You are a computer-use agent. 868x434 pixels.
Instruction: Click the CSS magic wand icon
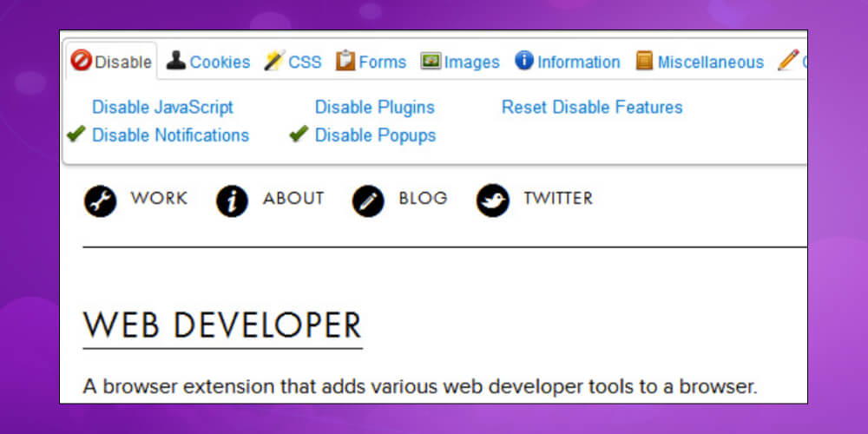tap(274, 61)
